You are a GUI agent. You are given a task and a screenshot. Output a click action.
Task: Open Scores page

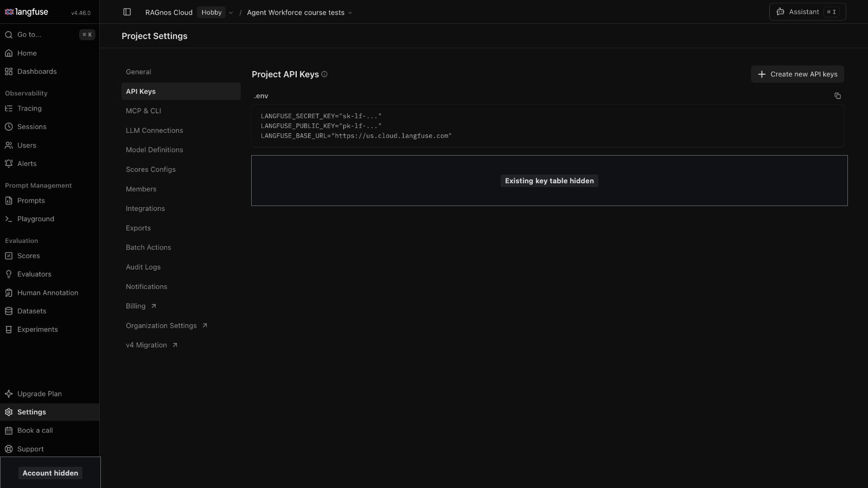50,256
